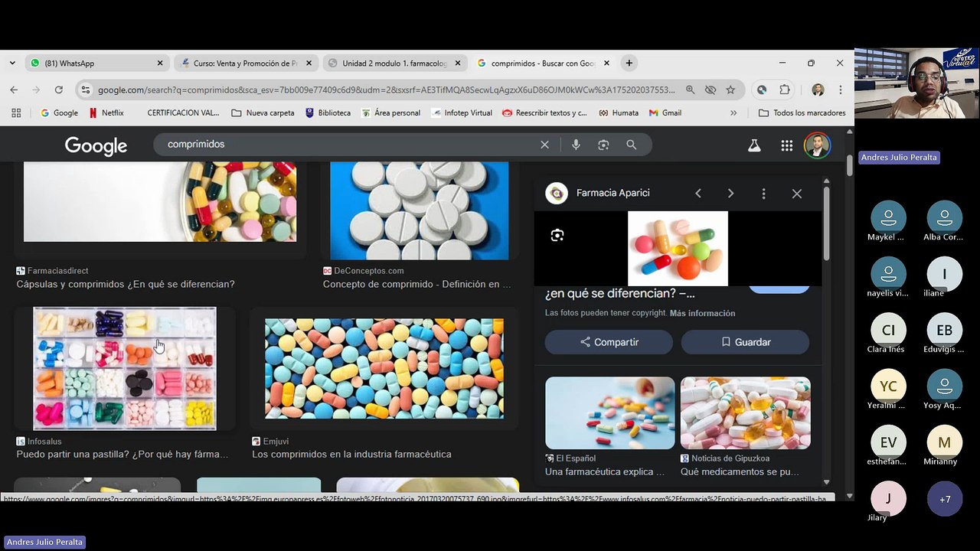Open Farmaciasdirect capsules image

[x=160, y=201]
